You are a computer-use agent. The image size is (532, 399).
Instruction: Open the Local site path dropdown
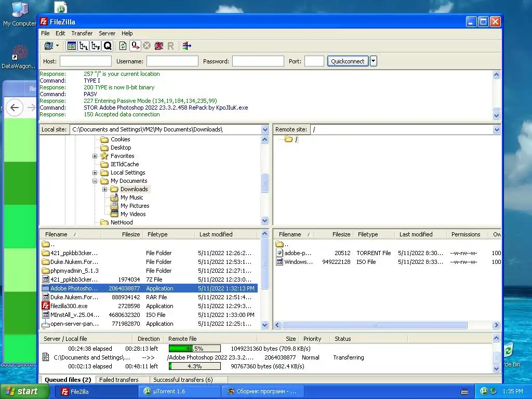(265, 129)
